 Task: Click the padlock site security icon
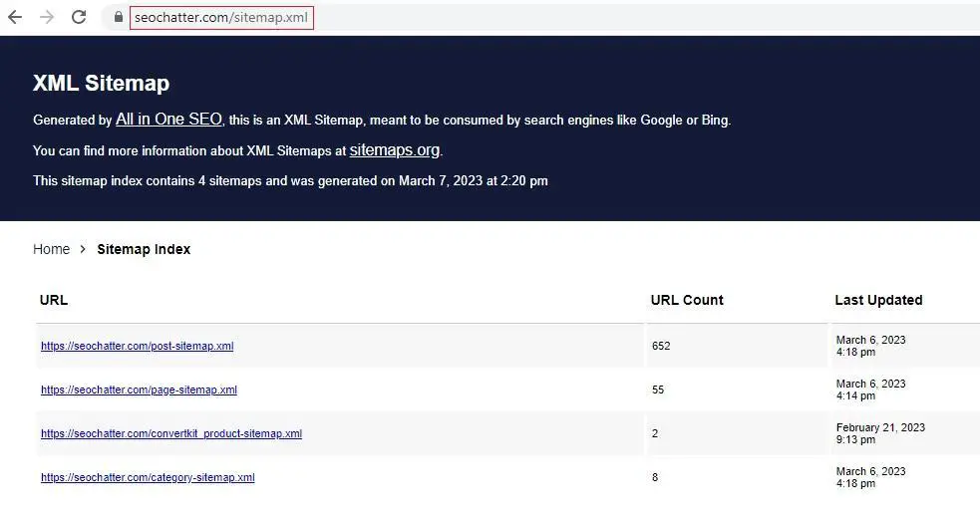[118, 17]
